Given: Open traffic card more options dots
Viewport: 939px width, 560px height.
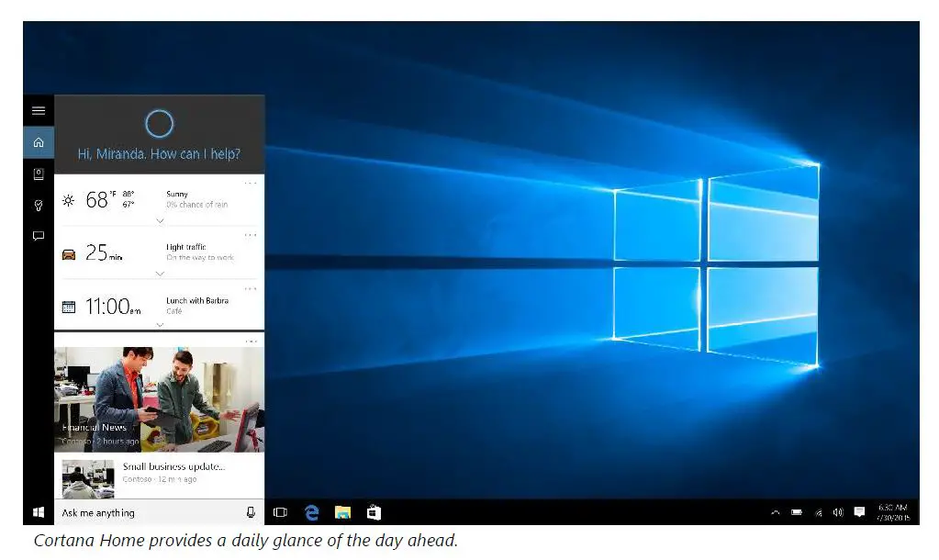Looking at the screenshot, I should click(x=251, y=235).
